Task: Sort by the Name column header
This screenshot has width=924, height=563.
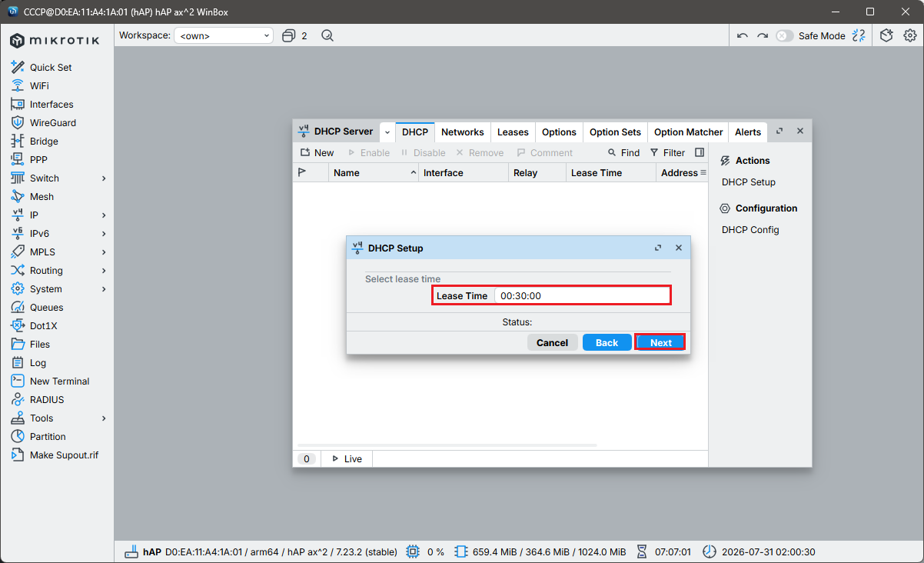Action: tap(374, 173)
